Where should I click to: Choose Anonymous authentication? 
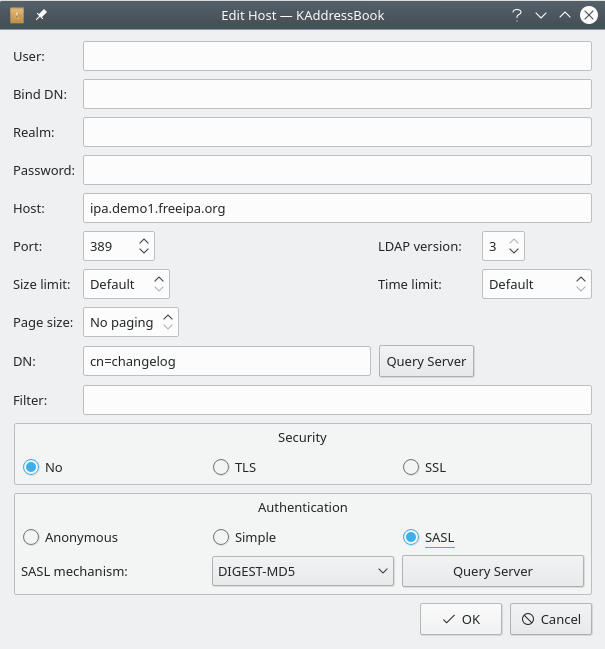click(x=31, y=537)
